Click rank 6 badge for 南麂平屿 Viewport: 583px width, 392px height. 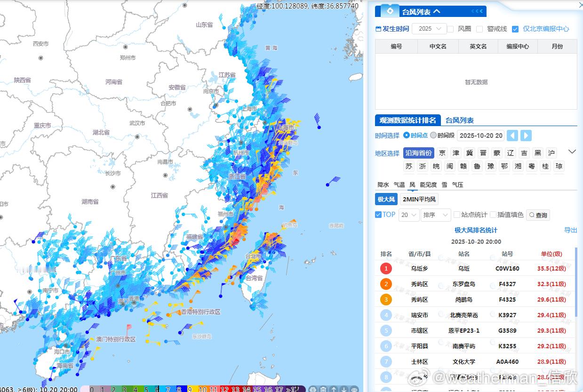click(x=386, y=346)
